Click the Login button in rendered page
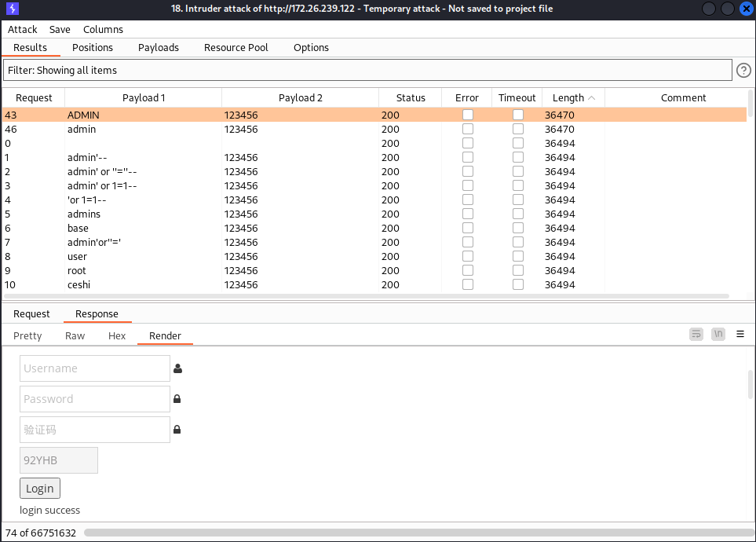The width and height of the screenshot is (756, 542). 40,489
